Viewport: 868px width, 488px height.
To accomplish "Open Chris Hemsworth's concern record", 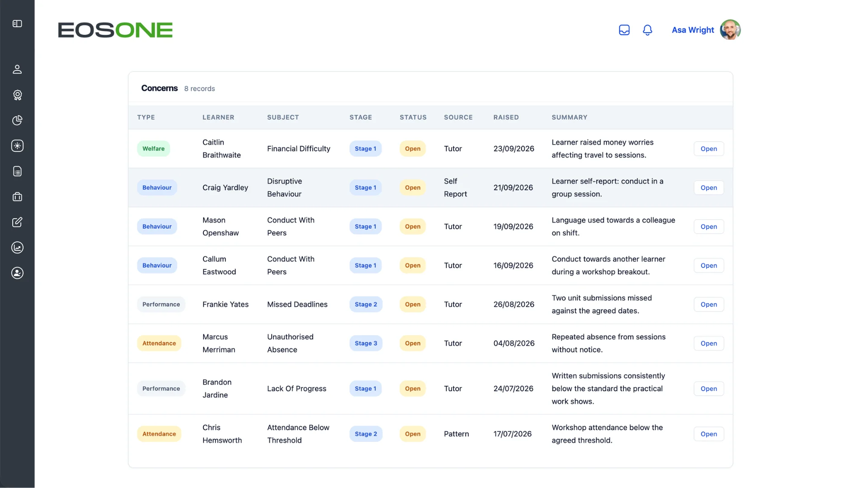I will [708, 434].
